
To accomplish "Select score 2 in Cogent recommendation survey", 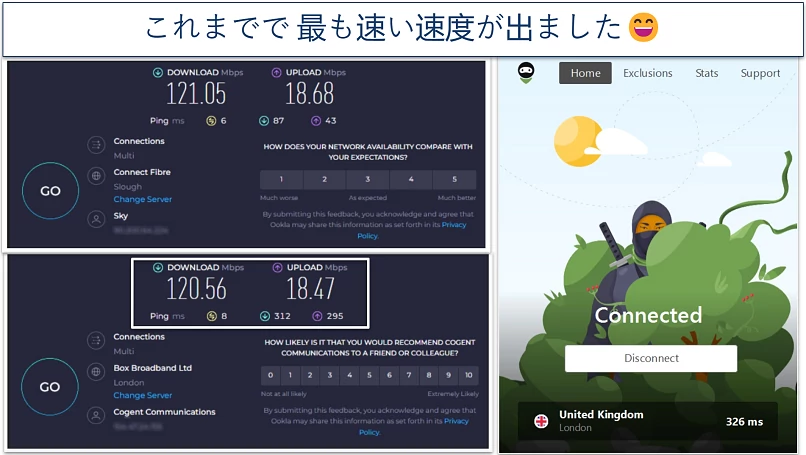I will (310, 375).
